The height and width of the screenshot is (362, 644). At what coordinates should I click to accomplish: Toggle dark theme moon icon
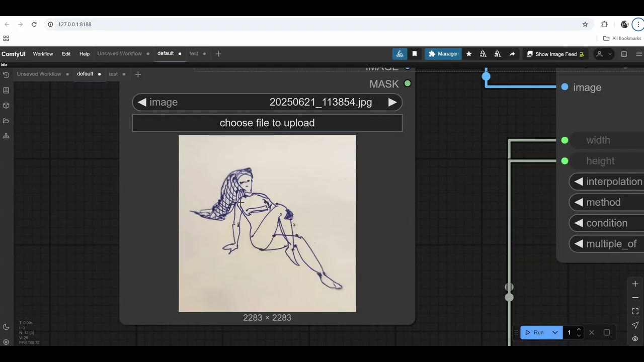click(x=6, y=327)
